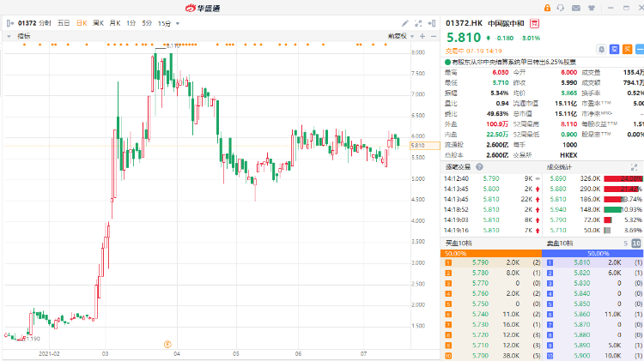Click the 成交统计 header
This screenshot has width=644, height=361.
click(x=559, y=167)
